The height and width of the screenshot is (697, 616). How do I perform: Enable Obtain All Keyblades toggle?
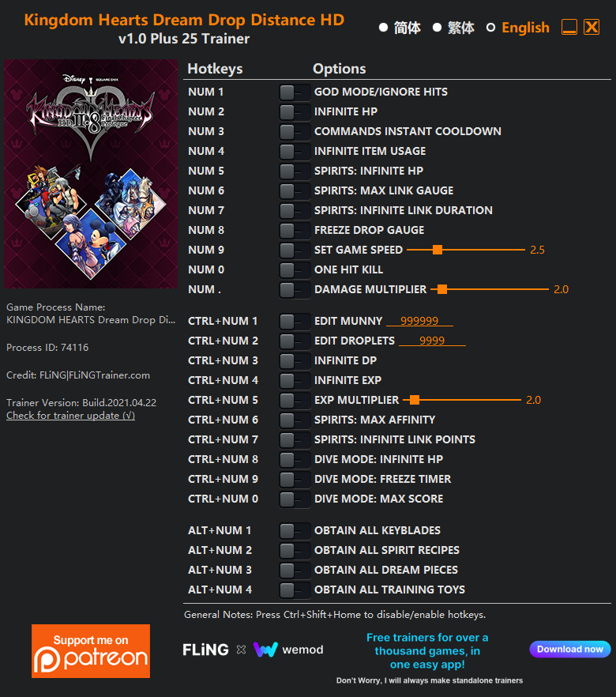294,530
